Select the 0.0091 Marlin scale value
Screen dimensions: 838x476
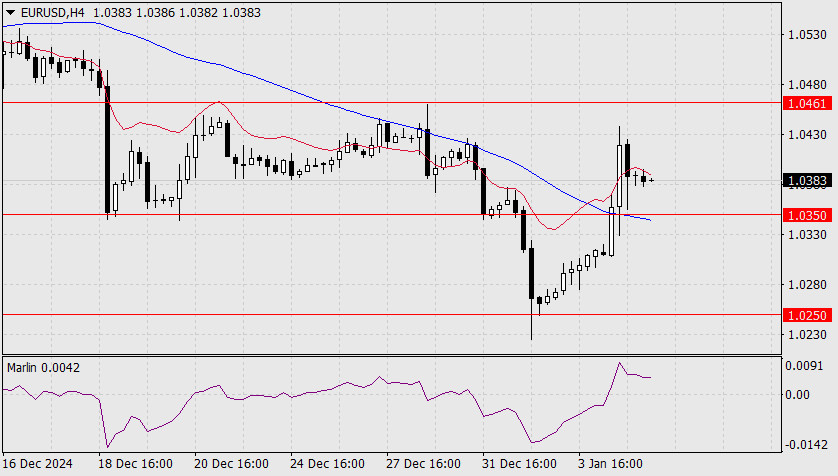click(804, 366)
